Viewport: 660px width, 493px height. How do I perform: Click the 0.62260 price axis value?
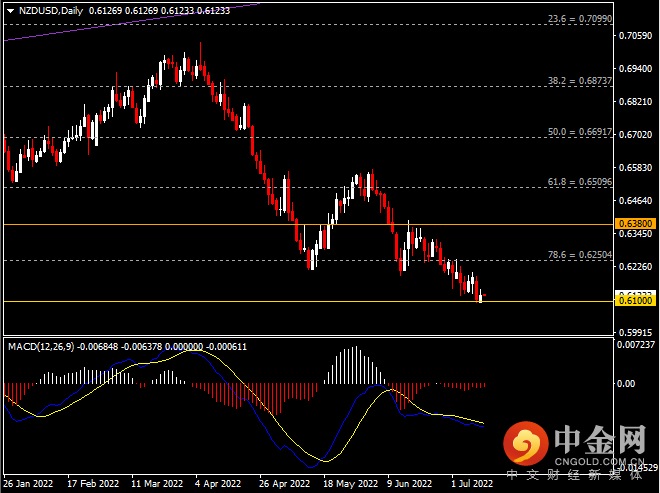(635, 266)
